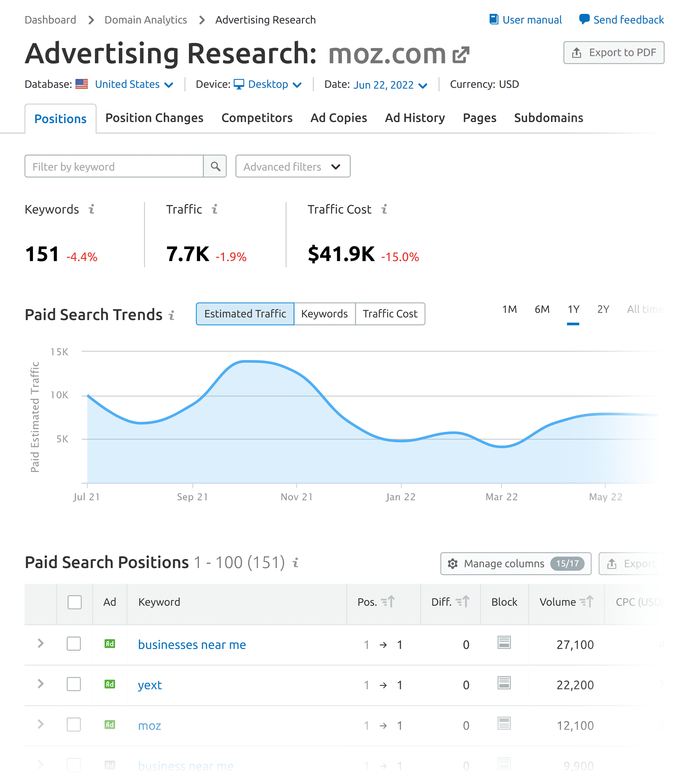Show info for Traffic metric
Image resolution: width=690 pixels, height=784 pixels.
pos(215,209)
